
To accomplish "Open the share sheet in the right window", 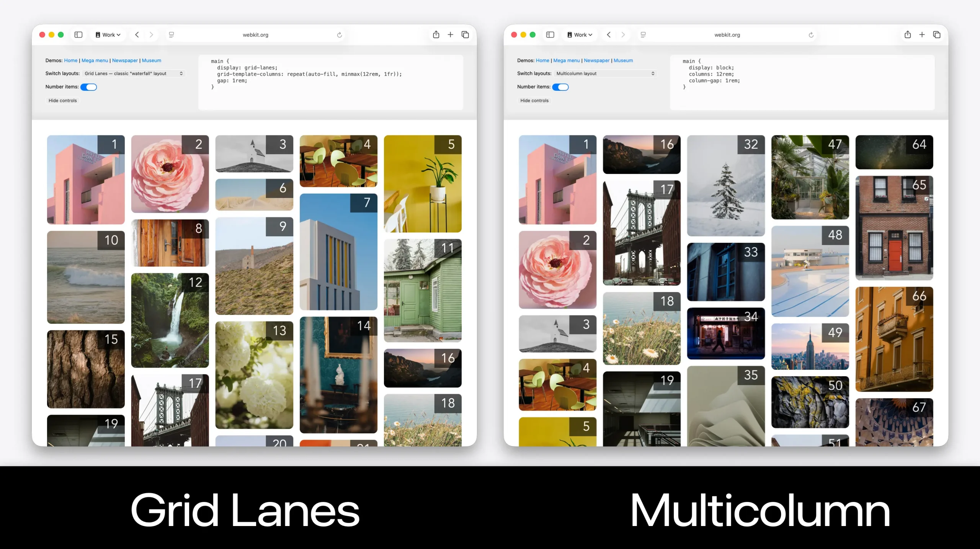I will point(907,34).
